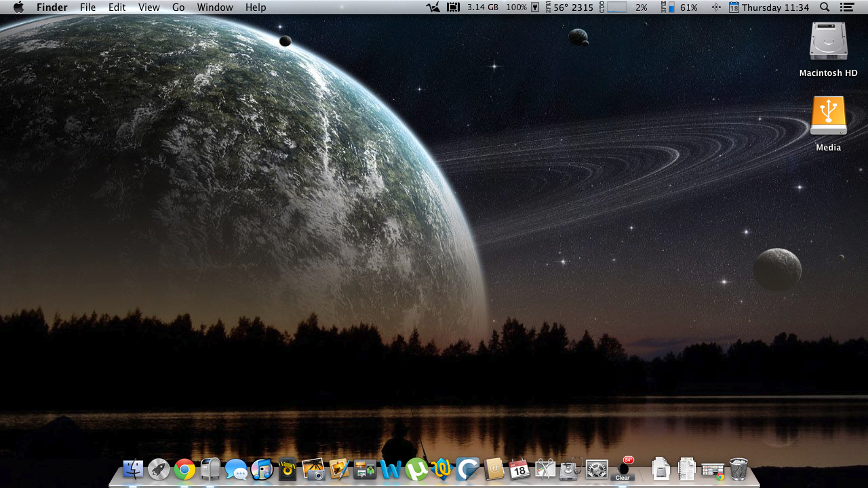Launch uTorrent green icon in Dock
This screenshot has height=488, width=868.
(416, 469)
